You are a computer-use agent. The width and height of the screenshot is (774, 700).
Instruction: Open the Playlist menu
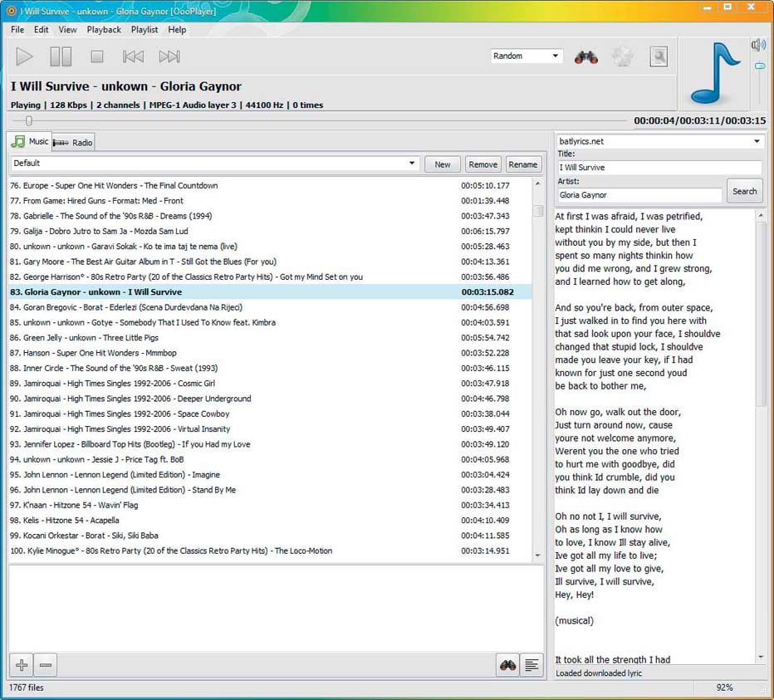(x=145, y=30)
